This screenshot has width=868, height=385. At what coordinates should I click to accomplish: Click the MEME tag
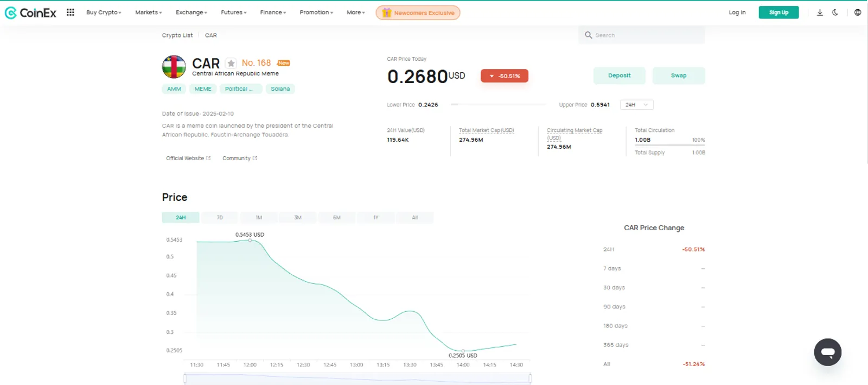point(203,89)
